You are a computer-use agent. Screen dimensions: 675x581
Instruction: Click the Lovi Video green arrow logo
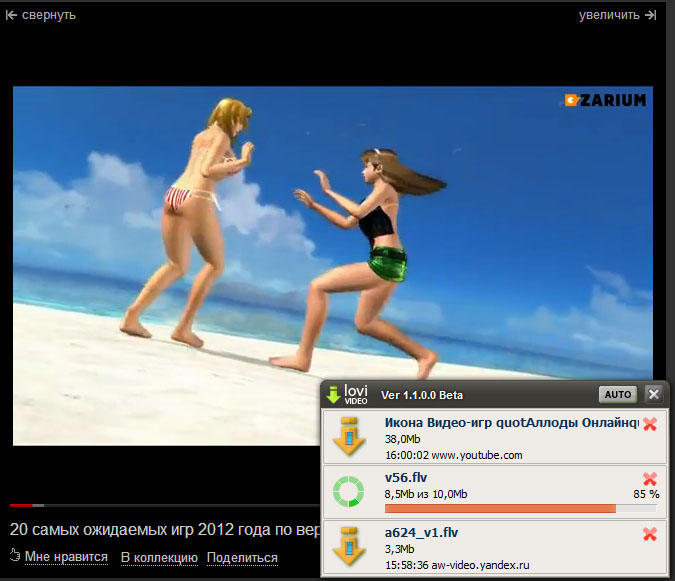point(333,395)
